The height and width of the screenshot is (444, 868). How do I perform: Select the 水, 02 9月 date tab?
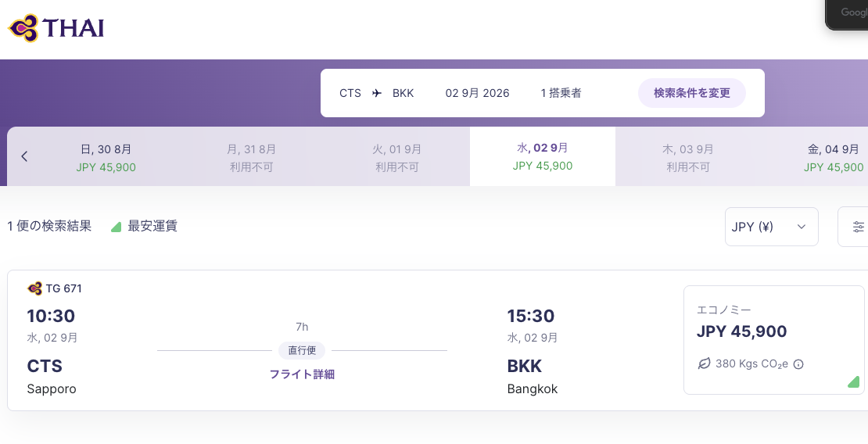click(x=543, y=156)
